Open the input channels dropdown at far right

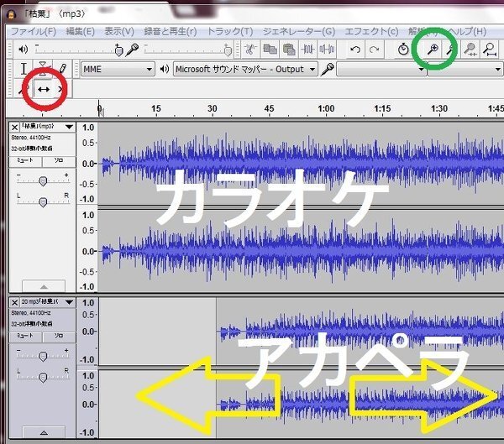click(x=465, y=69)
